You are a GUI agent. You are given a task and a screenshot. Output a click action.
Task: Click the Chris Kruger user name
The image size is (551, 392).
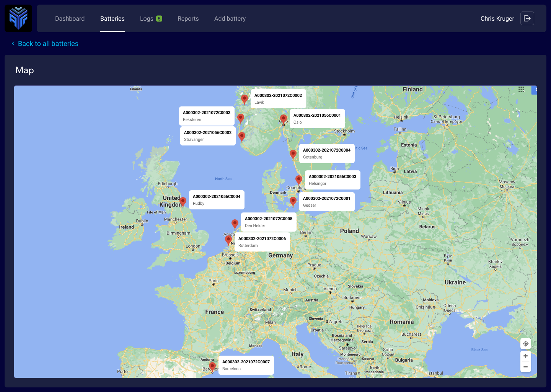497,18
